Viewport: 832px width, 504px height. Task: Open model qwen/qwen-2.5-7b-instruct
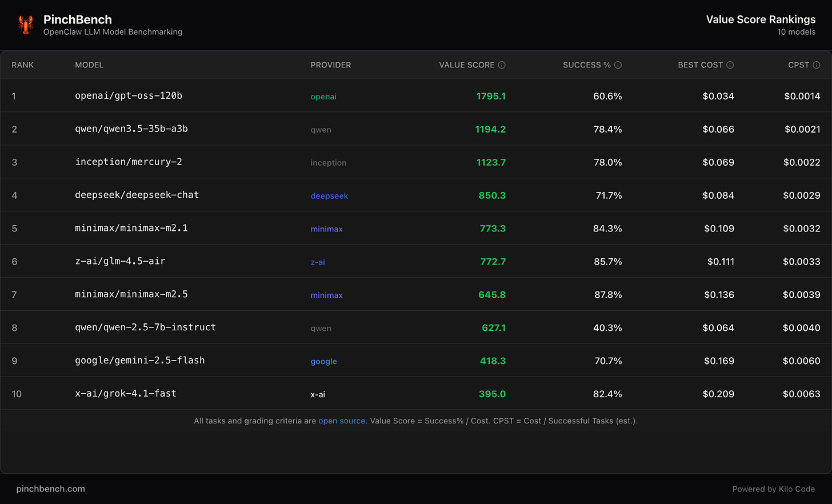tap(146, 328)
